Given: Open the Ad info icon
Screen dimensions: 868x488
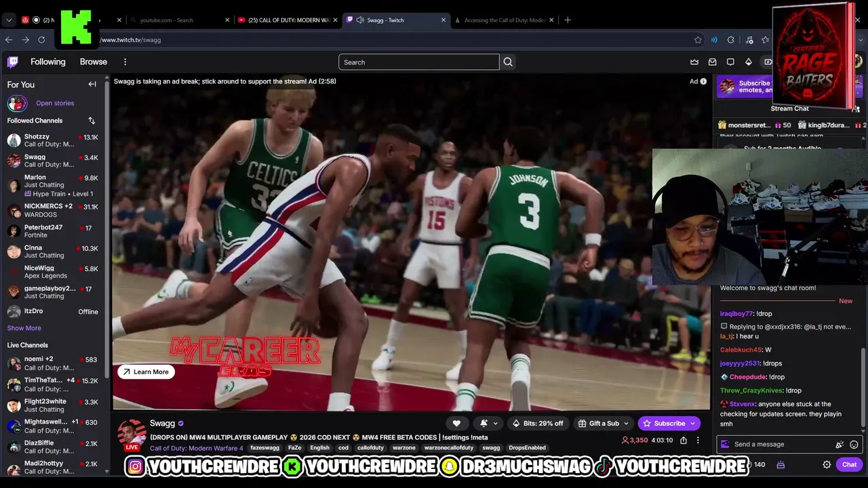Looking at the screenshot, I should click(703, 81).
